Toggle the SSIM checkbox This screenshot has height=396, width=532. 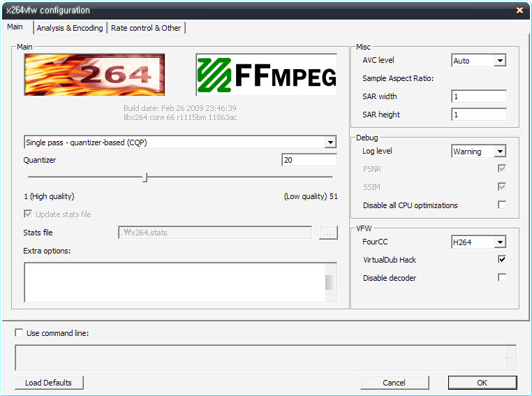[502, 186]
